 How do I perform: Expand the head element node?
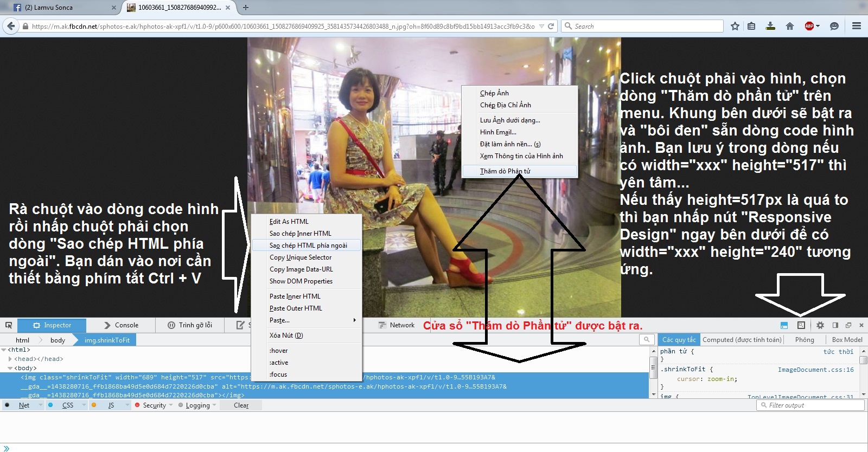[10, 359]
